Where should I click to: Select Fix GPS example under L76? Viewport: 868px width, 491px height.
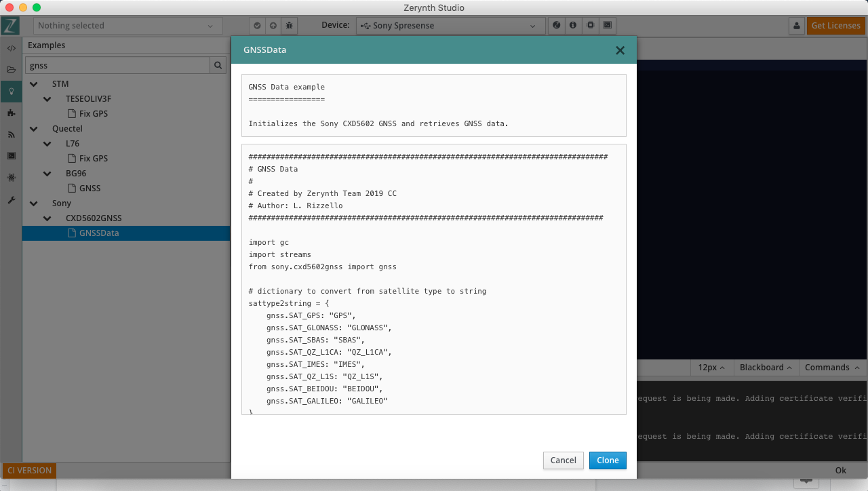[87, 159]
